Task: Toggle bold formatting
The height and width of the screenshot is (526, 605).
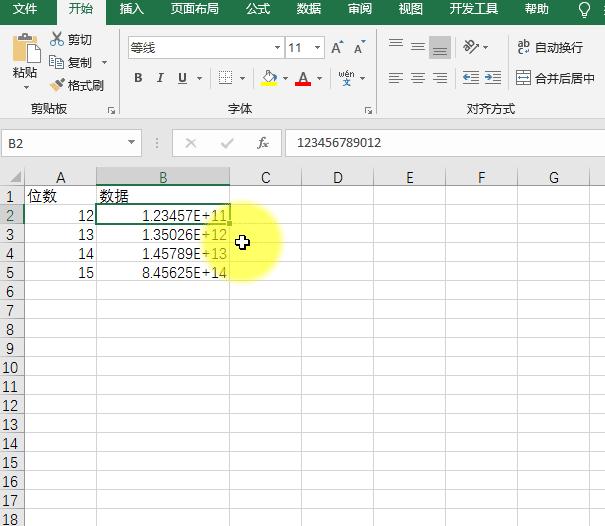Action: click(x=138, y=78)
